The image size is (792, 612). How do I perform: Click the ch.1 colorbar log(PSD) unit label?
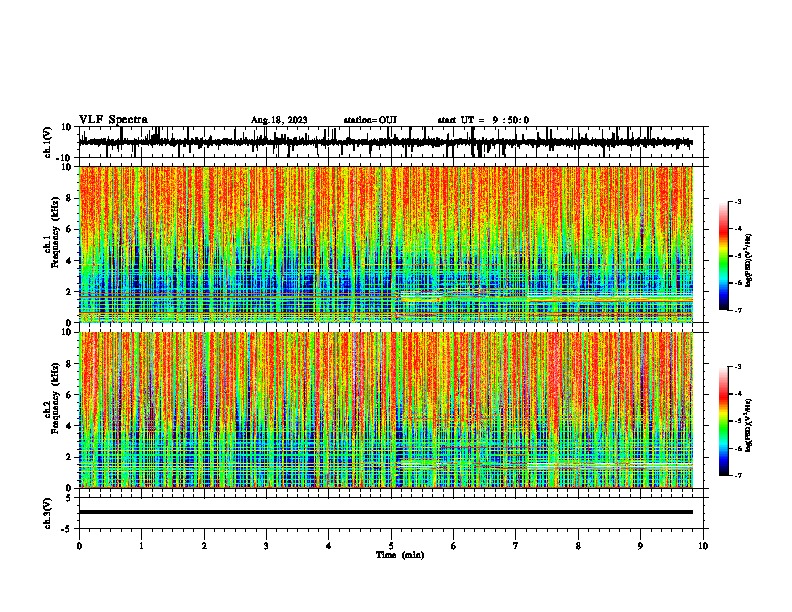749,260
